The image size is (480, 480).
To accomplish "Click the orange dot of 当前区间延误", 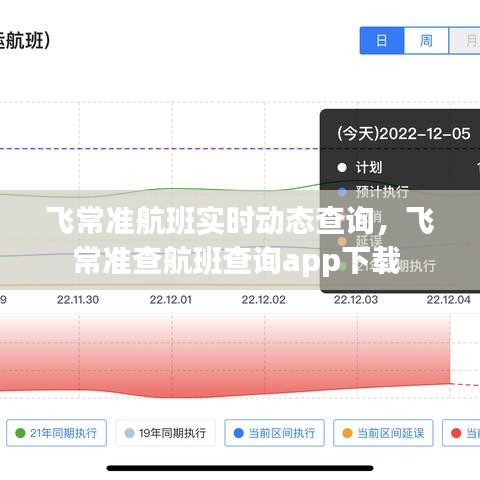I will coord(347,433).
